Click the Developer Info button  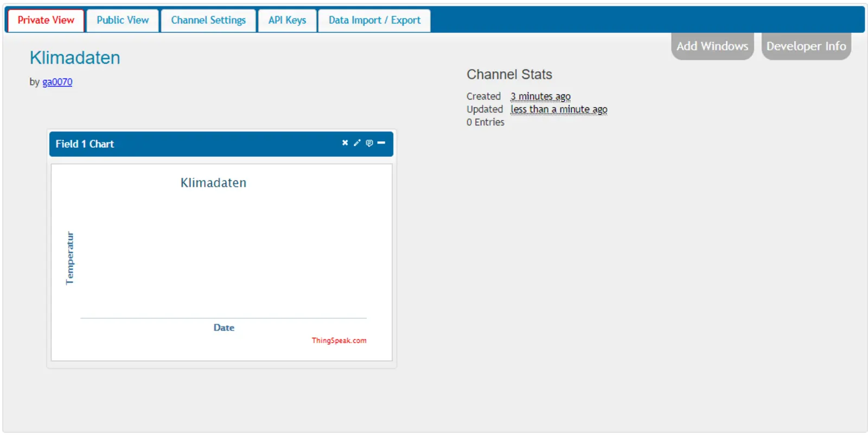(806, 46)
